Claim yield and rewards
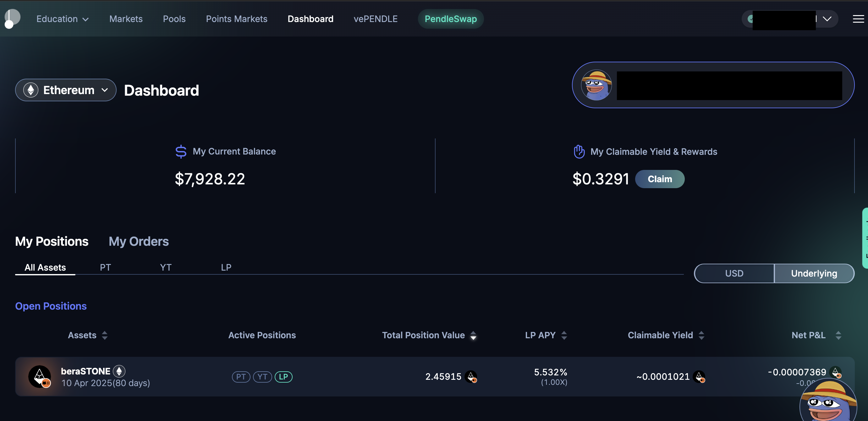This screenshot has width=868, height=421. (x=659, y=179)
